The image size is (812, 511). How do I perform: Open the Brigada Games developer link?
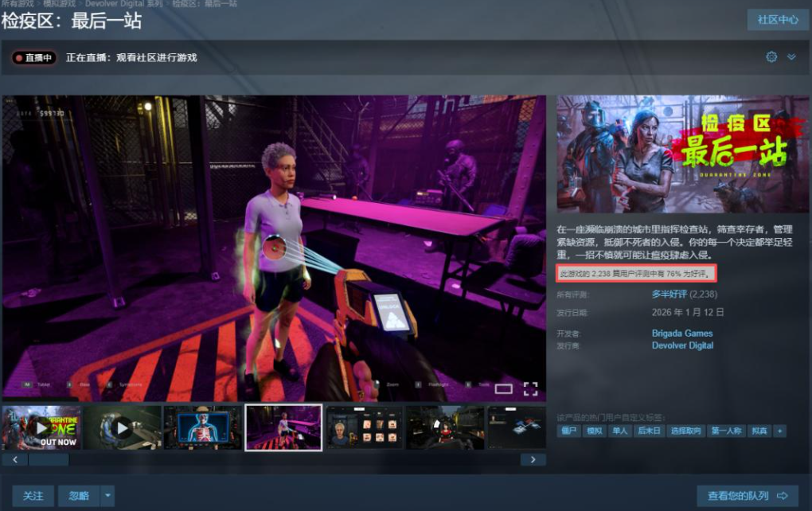pos(681,333)
